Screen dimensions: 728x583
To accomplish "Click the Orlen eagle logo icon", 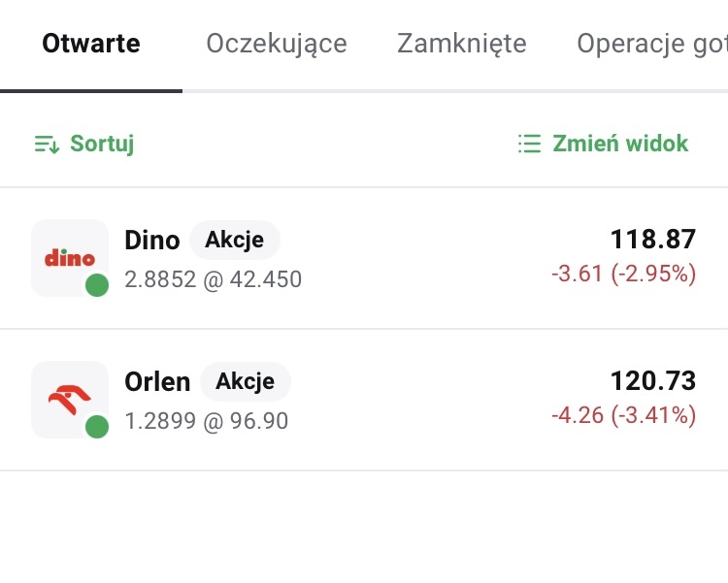I will [70, 399].
